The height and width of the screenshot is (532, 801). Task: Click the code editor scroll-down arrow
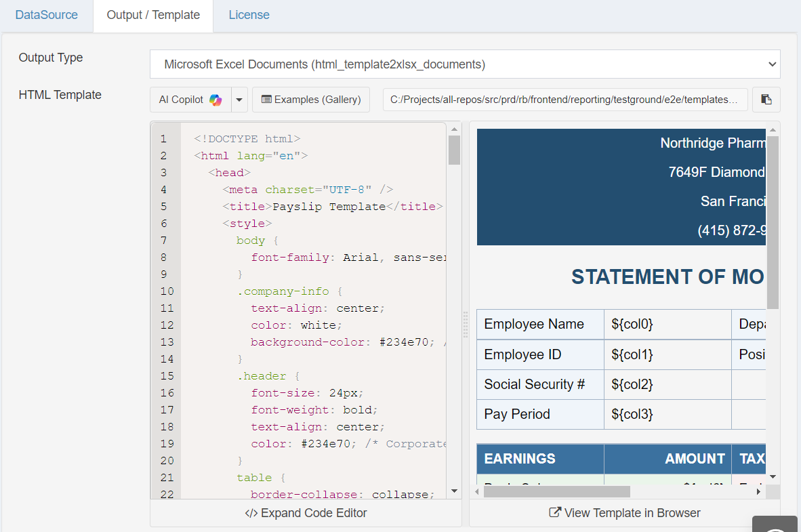tap(454, 491)
